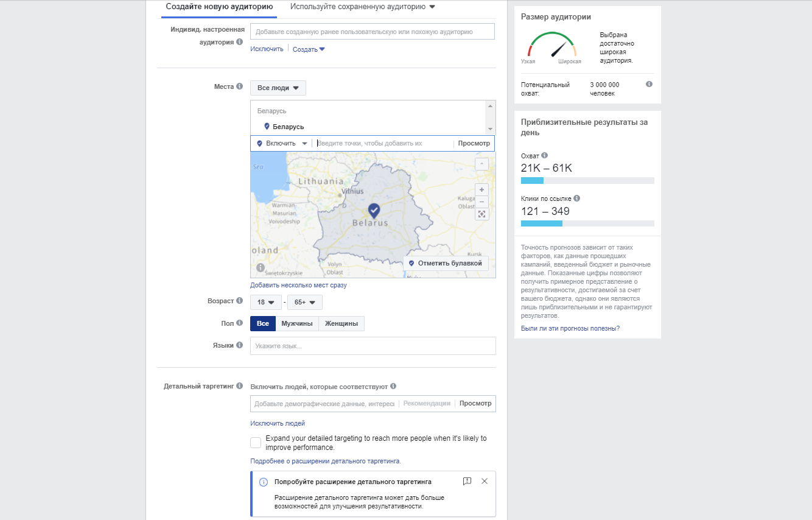
Task: Click info icon next to Клики по ссылке
Action: coord(576,198)
